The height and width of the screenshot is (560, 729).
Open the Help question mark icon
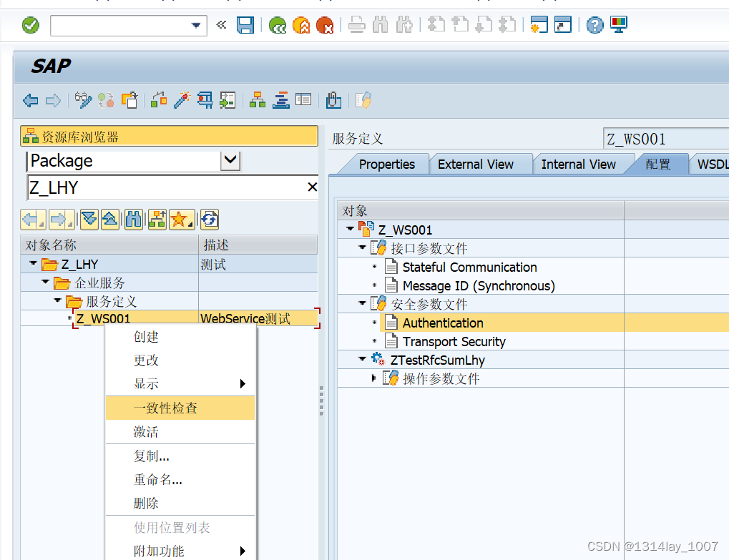pos(595,25)
